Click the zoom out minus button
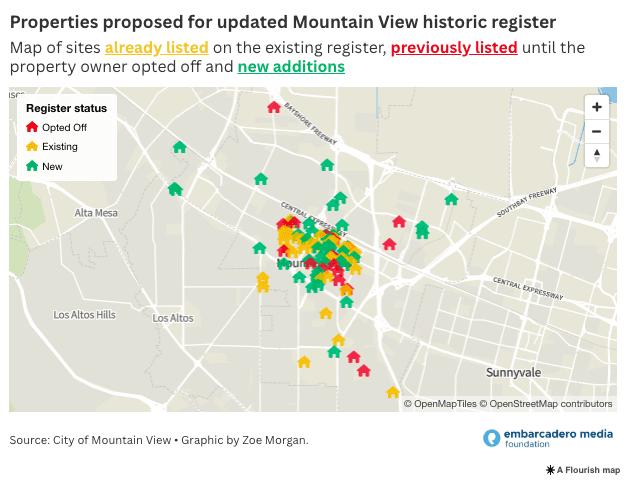630x484 pixels. (x=597, y=131)
